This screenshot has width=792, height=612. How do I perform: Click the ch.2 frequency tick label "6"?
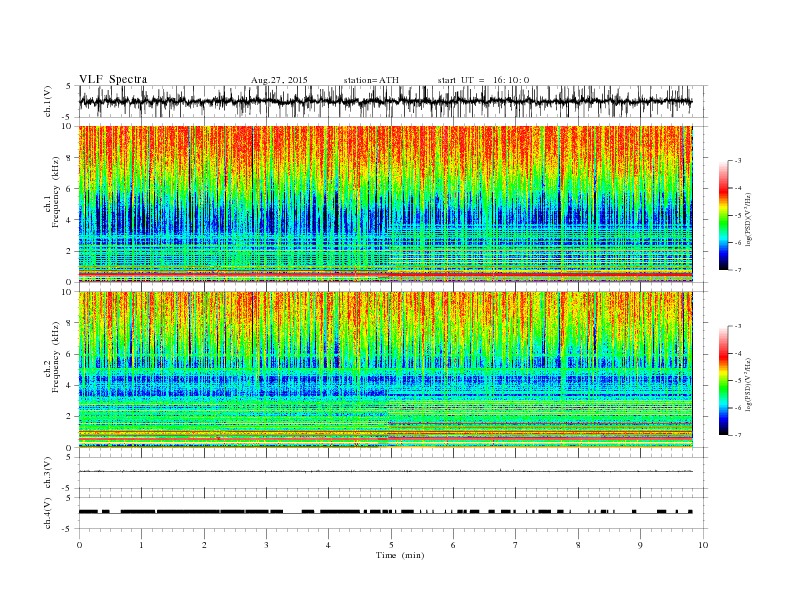pyautogui.click(x=69, y=354)
